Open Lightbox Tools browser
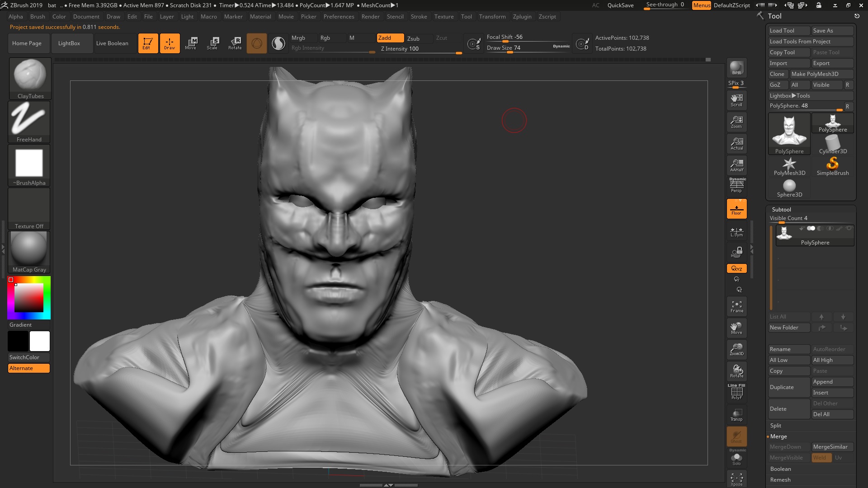 point(811,96)
